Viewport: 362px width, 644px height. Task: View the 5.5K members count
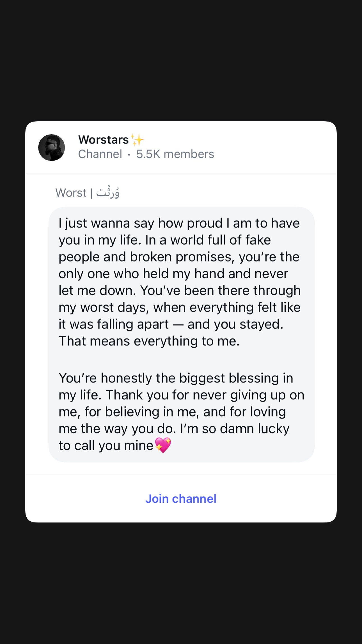coord(175,154)
